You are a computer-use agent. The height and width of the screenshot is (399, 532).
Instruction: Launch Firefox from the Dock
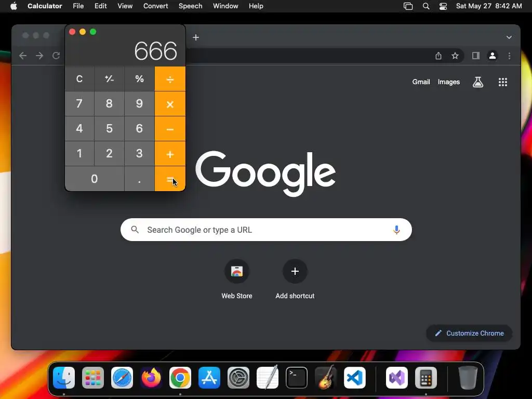(x=151, y=378)
